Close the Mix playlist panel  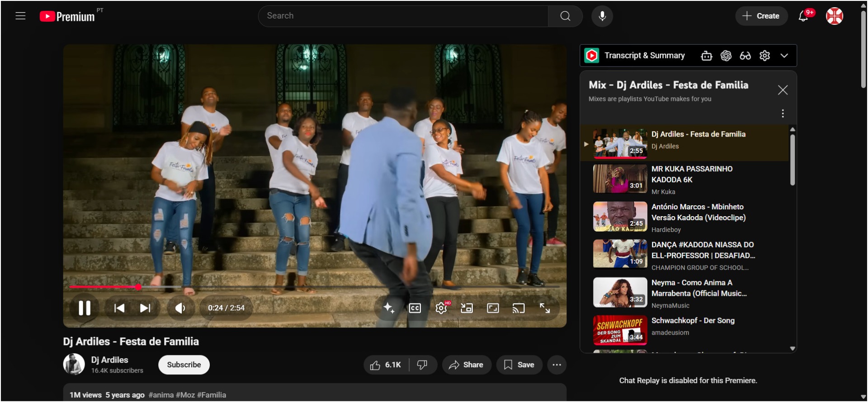click(x=783, y=90)
